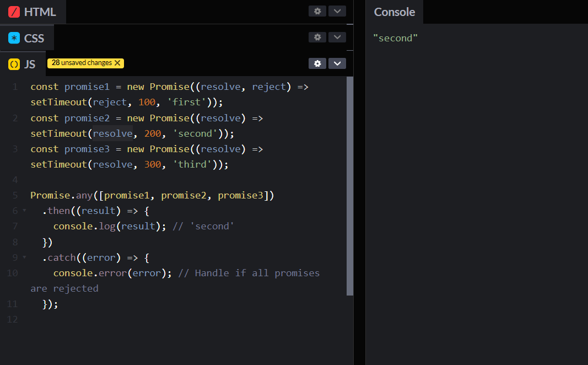Switch to the Console tab

(394, 12)
